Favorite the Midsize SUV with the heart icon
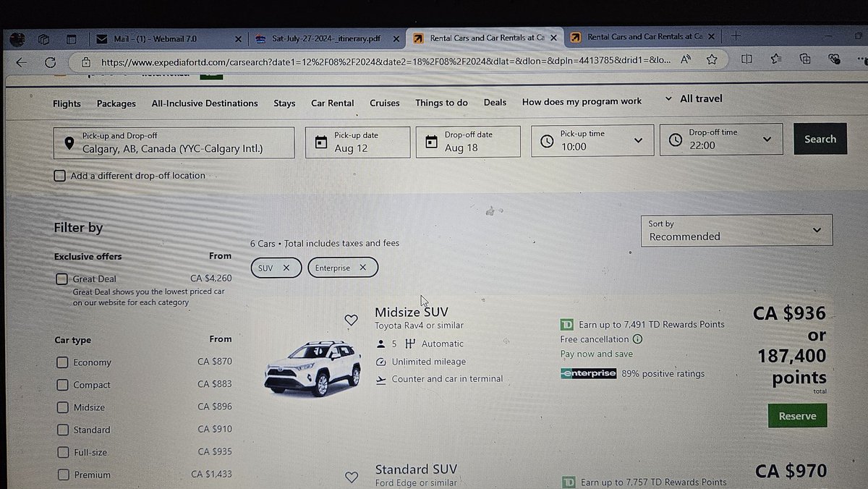 [x=352, y=320]
